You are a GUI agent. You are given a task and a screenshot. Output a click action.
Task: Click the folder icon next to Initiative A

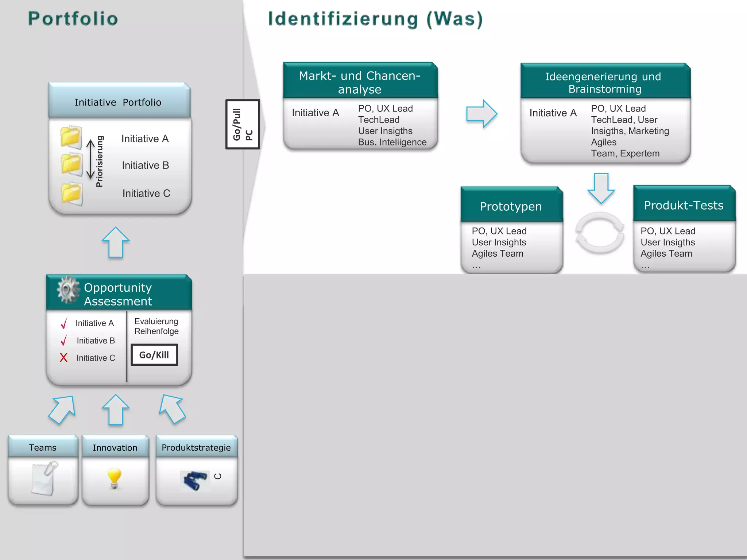coord(71,137)
